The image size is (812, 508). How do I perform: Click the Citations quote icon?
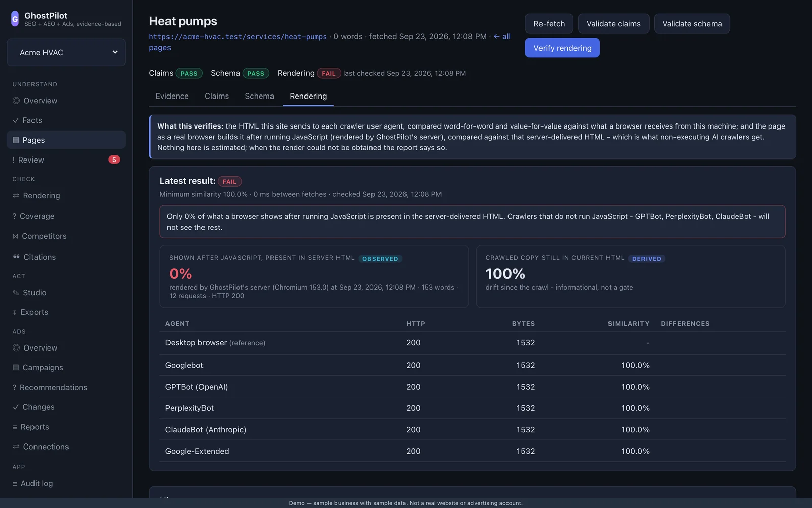tap(16, 257)
